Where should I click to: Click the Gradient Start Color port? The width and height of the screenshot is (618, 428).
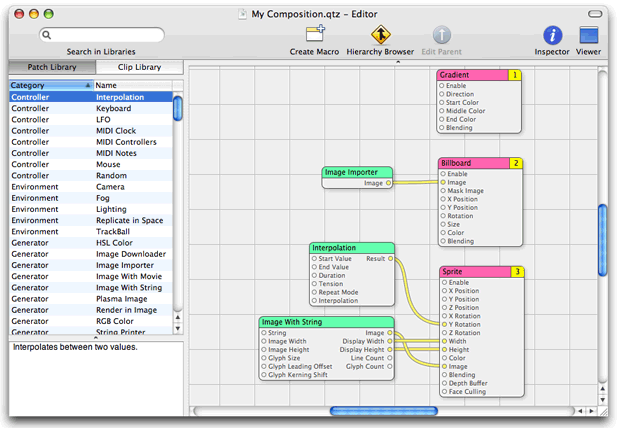tap(442, 102)
